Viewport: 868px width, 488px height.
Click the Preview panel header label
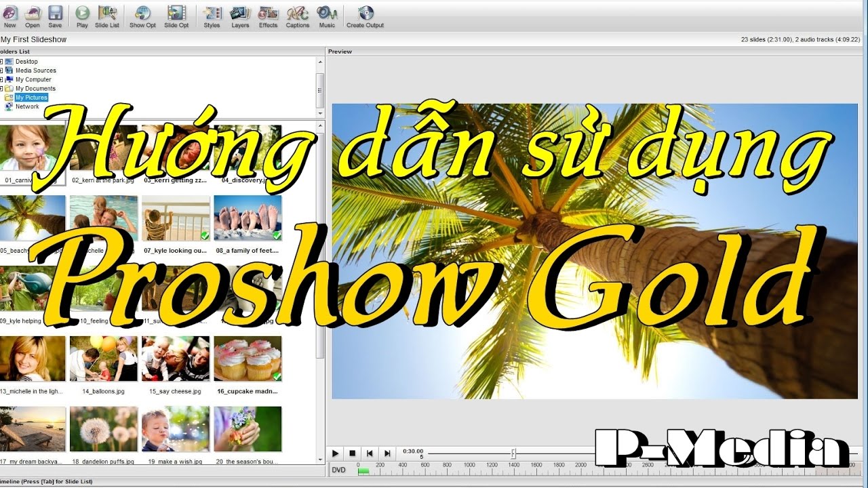pos(340,52)
